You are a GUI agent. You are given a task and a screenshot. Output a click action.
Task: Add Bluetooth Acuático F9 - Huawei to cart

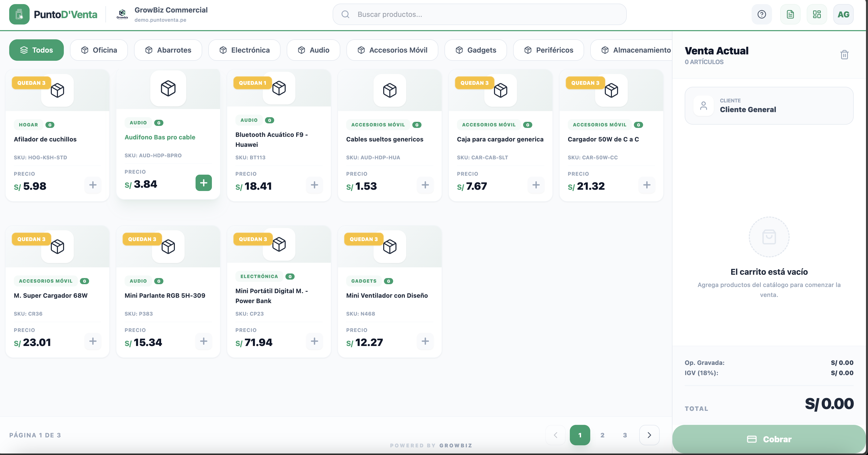pos(314,185)
